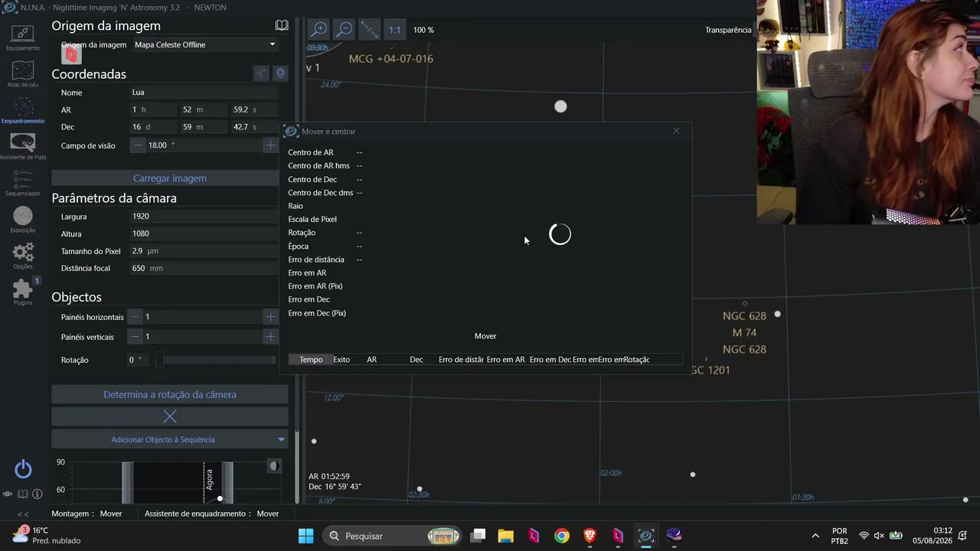Reset the map to 1:1 zoom
980x551 pixels.
(394, 30)
